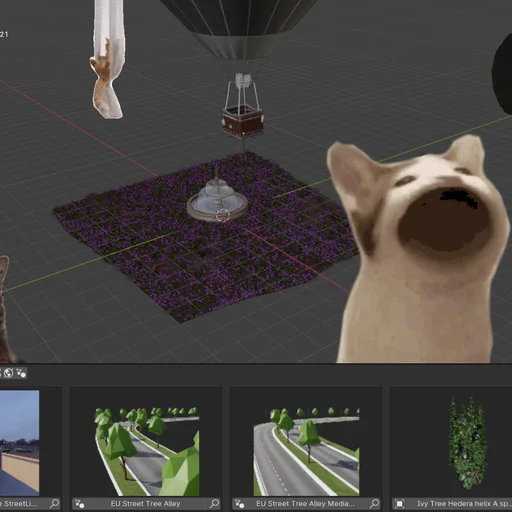
Task: Click asset type icon left of EU Street Tree Alley Media label
Action: (x=239, y=503)
